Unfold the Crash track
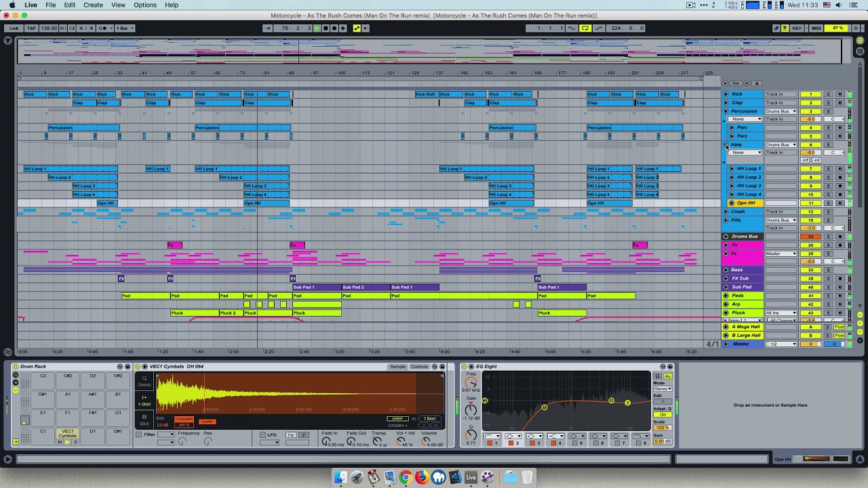Viewport: 868px width, 488px height. tap(726, 211)
